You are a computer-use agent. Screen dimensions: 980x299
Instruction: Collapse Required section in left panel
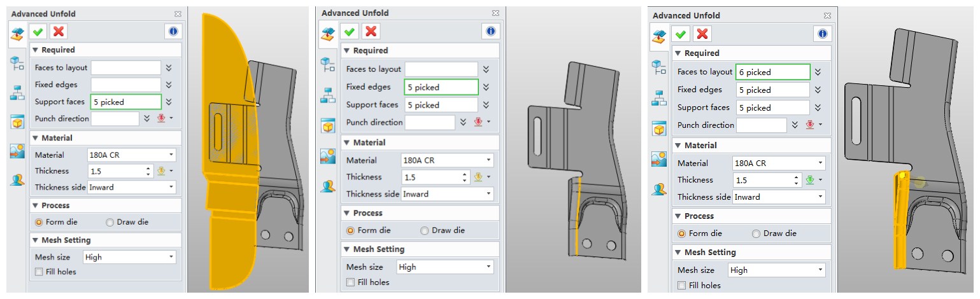click(x=36, y=50)
